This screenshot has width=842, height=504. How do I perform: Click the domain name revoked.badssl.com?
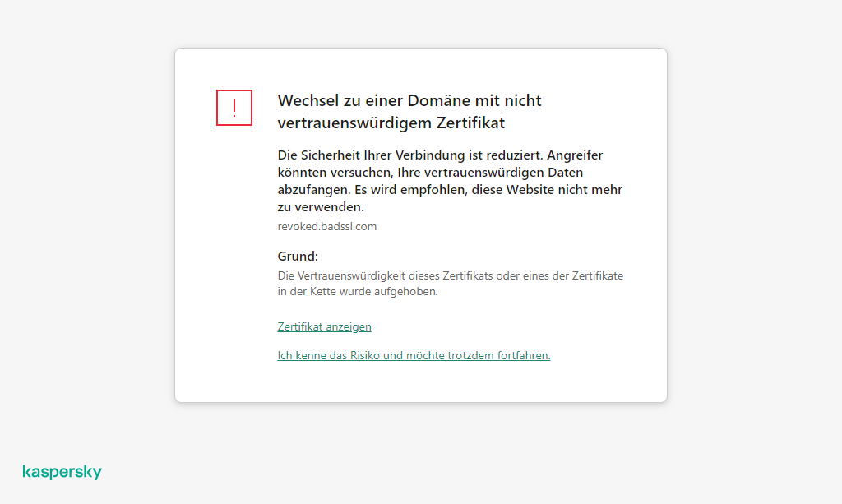click(x=326, y=226)
